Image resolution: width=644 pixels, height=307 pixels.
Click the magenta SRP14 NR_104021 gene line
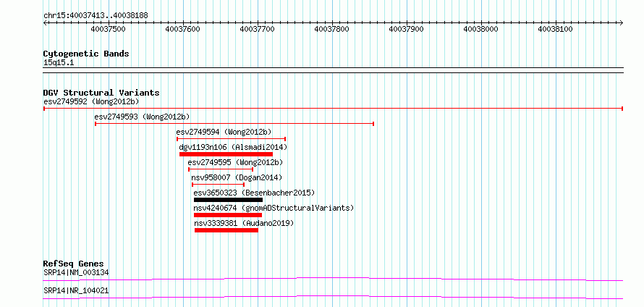(333, 297)
